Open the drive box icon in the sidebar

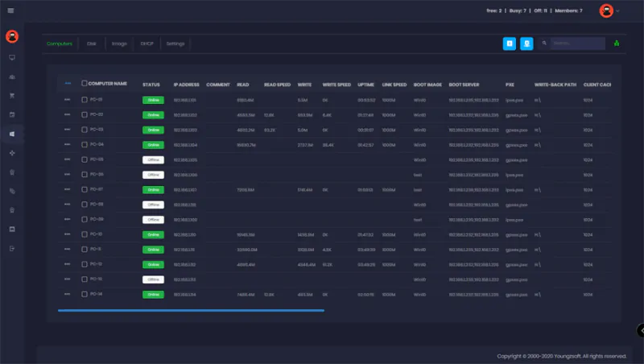tap(12, 230)
